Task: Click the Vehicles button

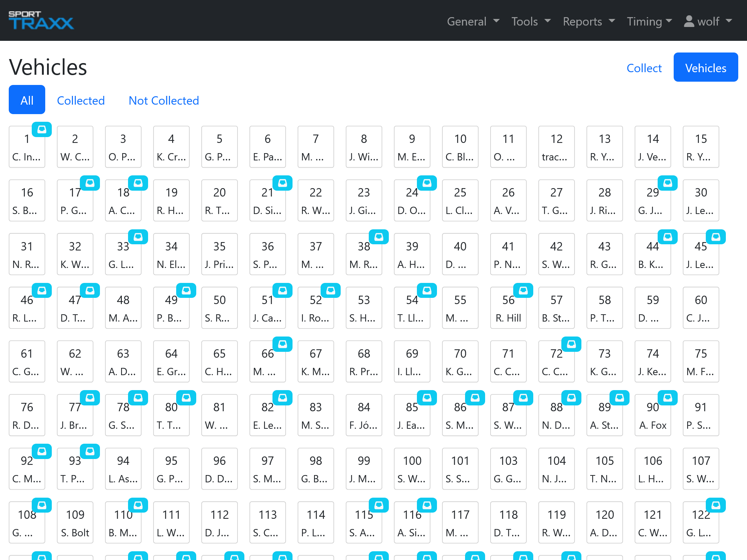Action: click(x=706, y=68)
